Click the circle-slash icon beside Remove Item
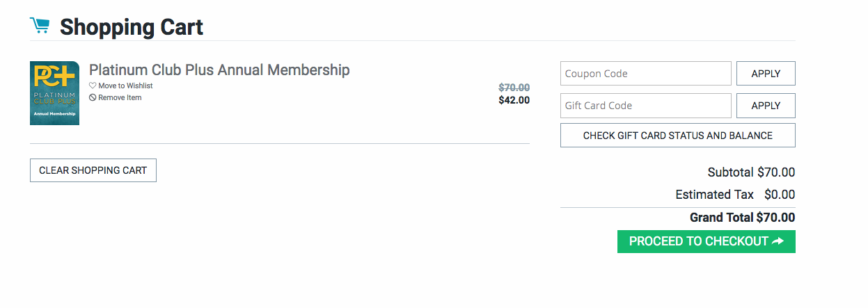Screen dimensions: 868x308 point(93,98)
